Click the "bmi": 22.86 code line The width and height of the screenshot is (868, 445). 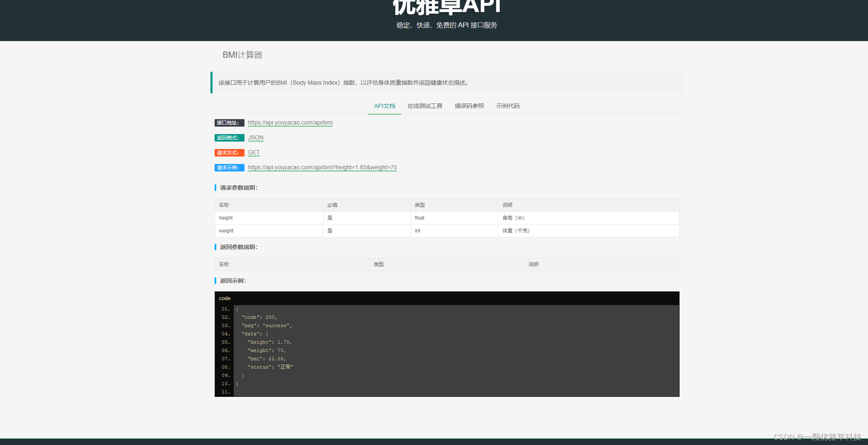point(267,359)
